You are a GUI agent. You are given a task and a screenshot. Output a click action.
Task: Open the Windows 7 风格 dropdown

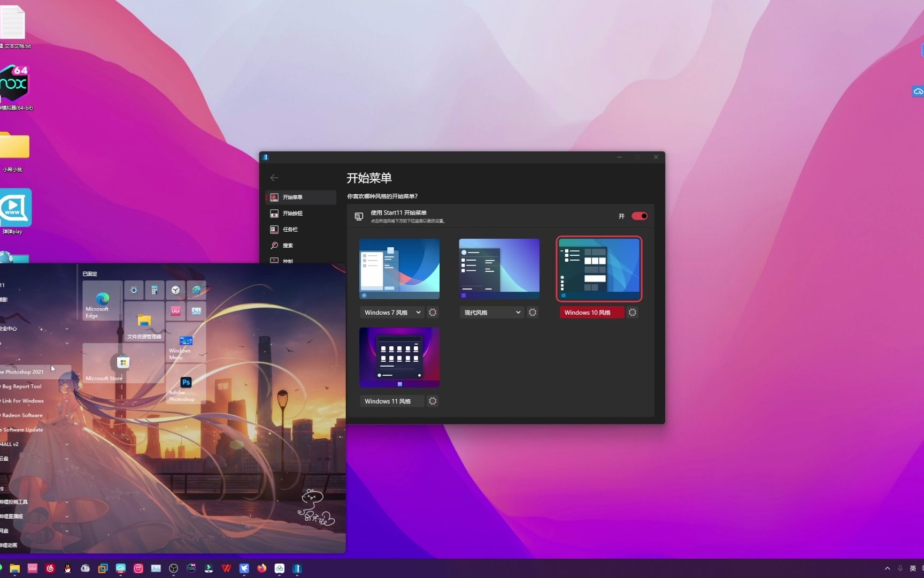(x=392, y=313)
